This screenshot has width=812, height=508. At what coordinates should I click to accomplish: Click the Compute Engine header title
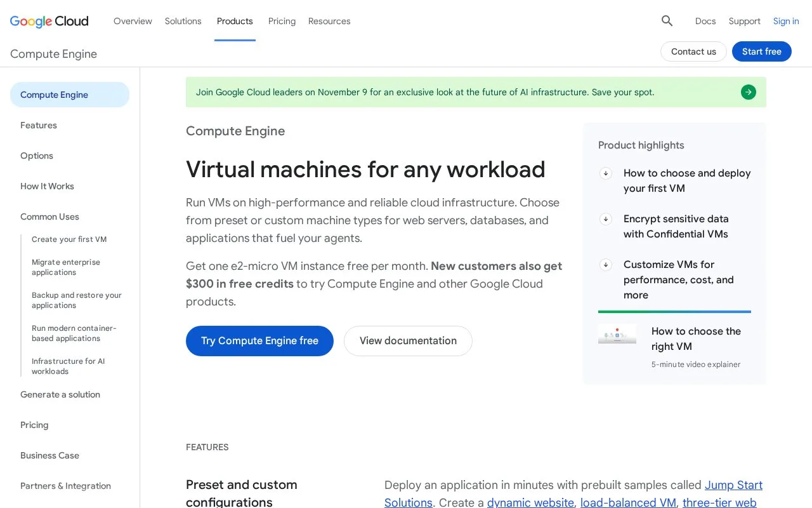53,54
